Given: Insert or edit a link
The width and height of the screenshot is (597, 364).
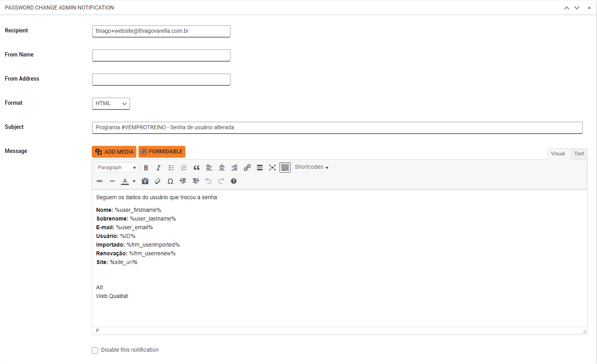Looking at the screenshot, I should click(247, 168).
